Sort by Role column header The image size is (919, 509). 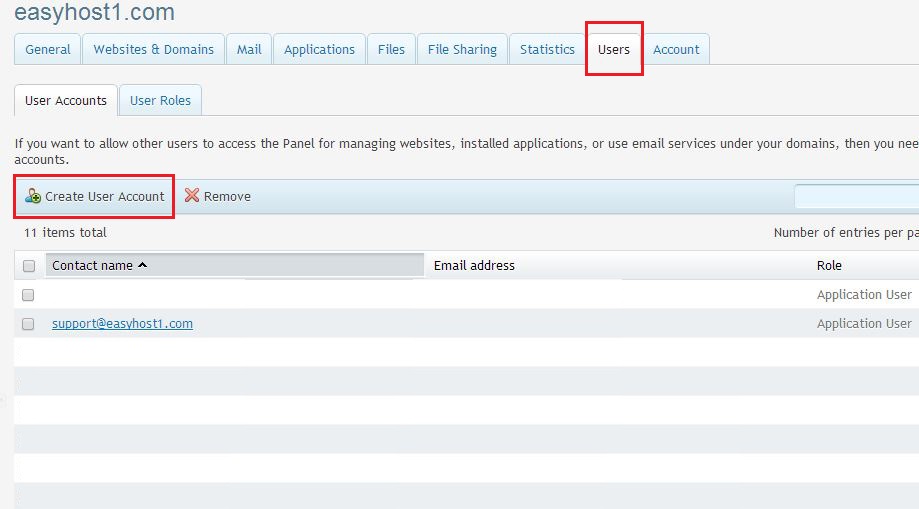point(829,266)
